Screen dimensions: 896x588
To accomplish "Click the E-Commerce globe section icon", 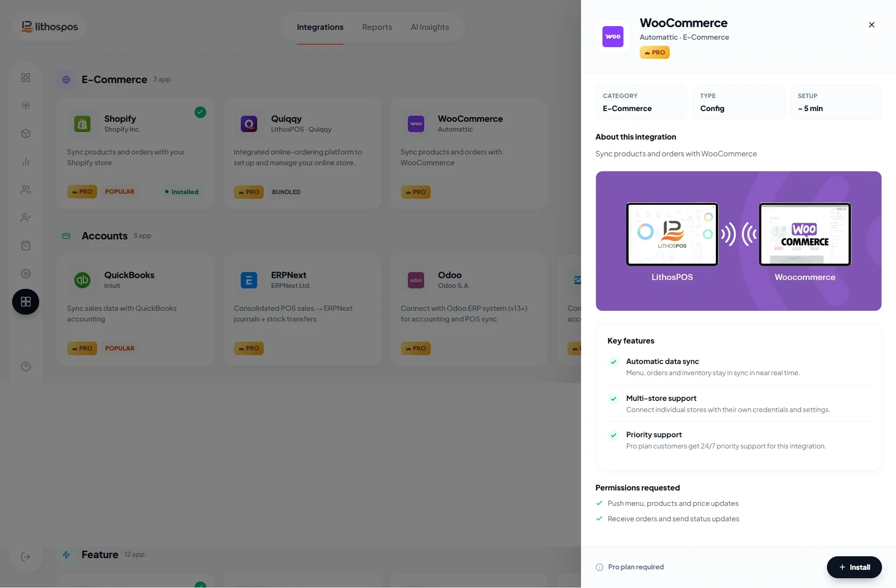I will (x=66, y=79).
